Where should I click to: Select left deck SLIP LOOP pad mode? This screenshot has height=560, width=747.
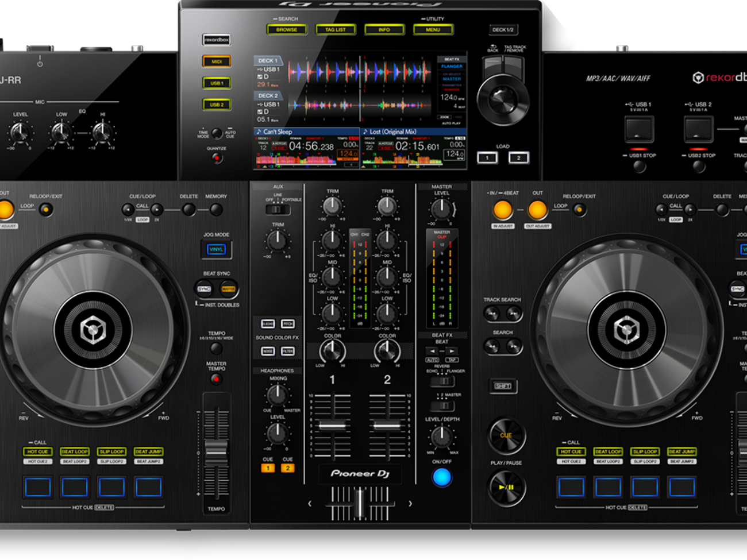(x=111, y=451)
